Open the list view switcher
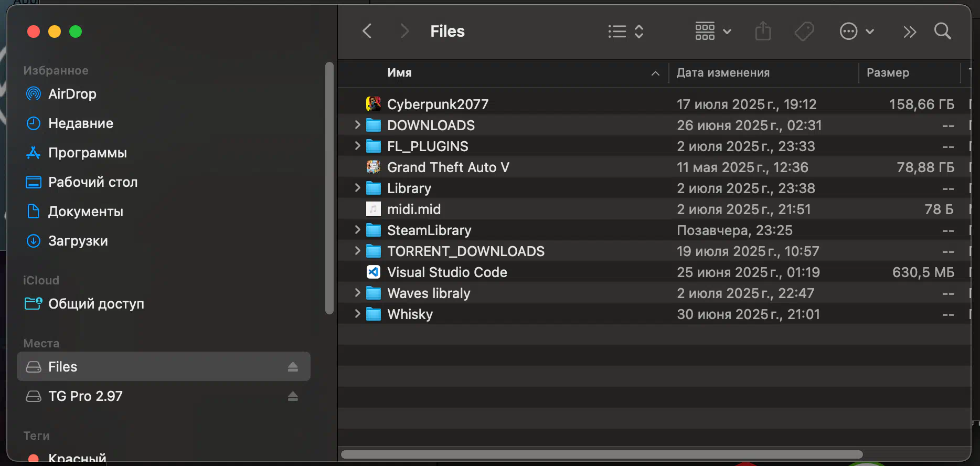The height and width of the screenshot is (466, 980). 626,31
